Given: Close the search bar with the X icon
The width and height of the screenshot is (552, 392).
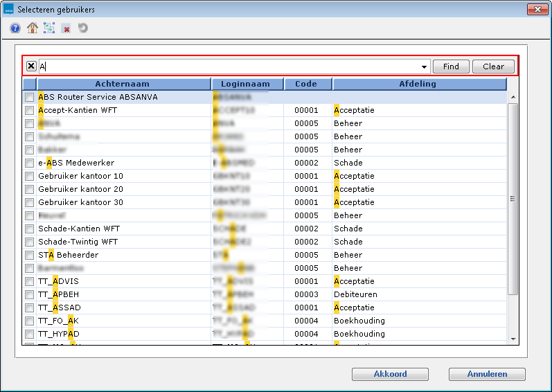Looking at the screenshot, I should point(31,66).
